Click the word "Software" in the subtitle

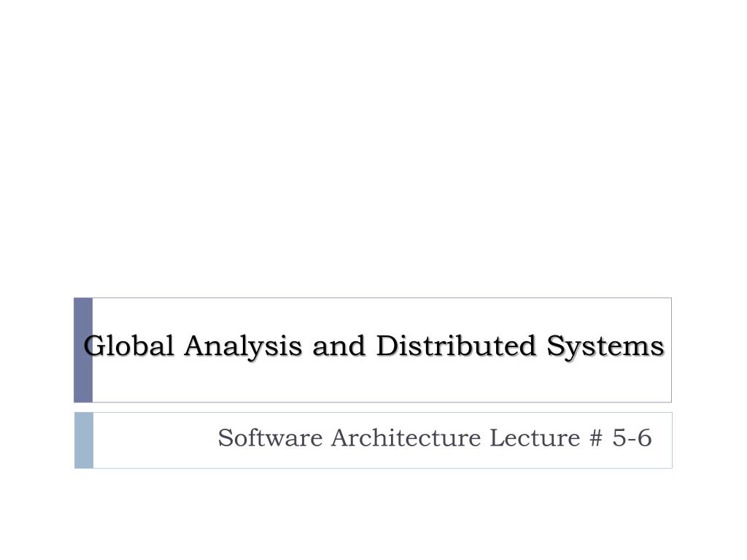pos(270,437)
